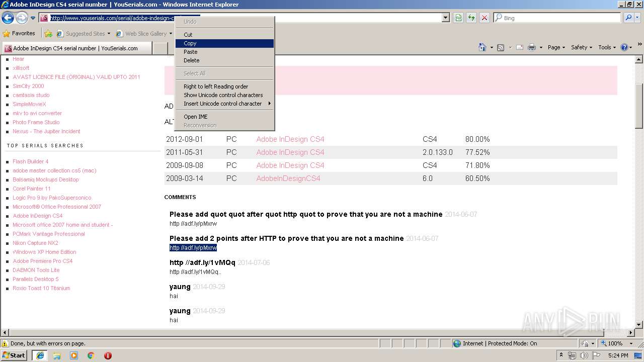Open the Flash Builder 4 link
Image resolution: width=644 pixels, height=362 pixels.
[x=31, y=161]
